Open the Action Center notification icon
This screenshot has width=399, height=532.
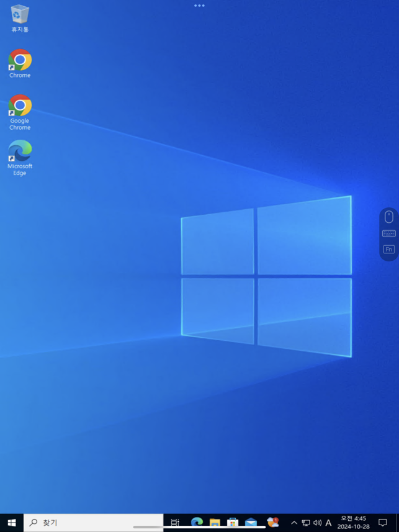coord(382,523)
